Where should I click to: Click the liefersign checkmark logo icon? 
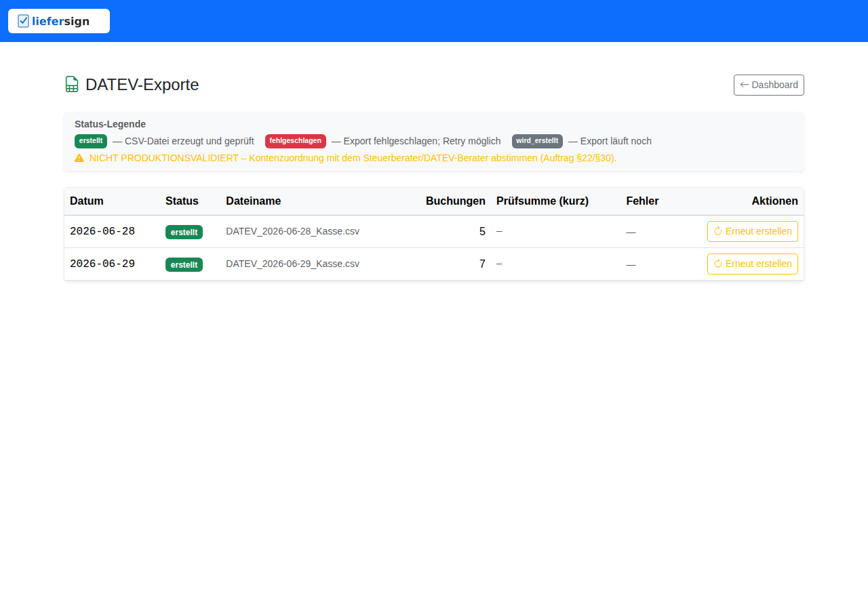[24, 21]
